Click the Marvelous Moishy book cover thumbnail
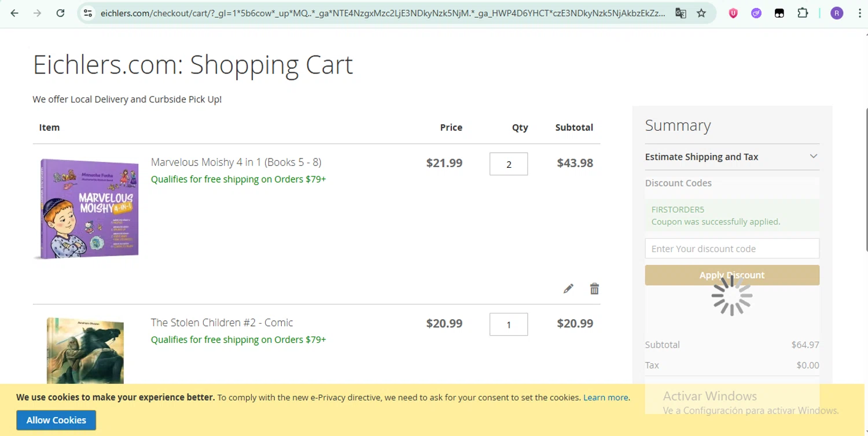This screenshot has height=436, width=868. click(87, 209)
